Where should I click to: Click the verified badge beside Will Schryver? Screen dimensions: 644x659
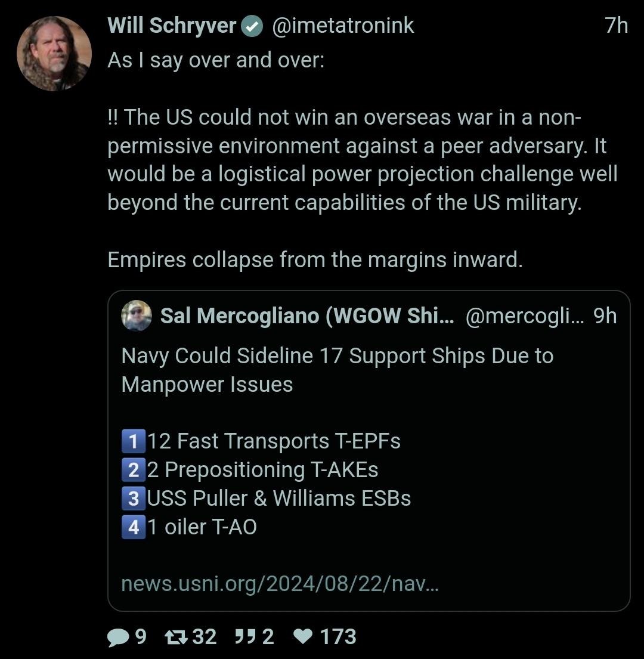[x=253, y=26]
